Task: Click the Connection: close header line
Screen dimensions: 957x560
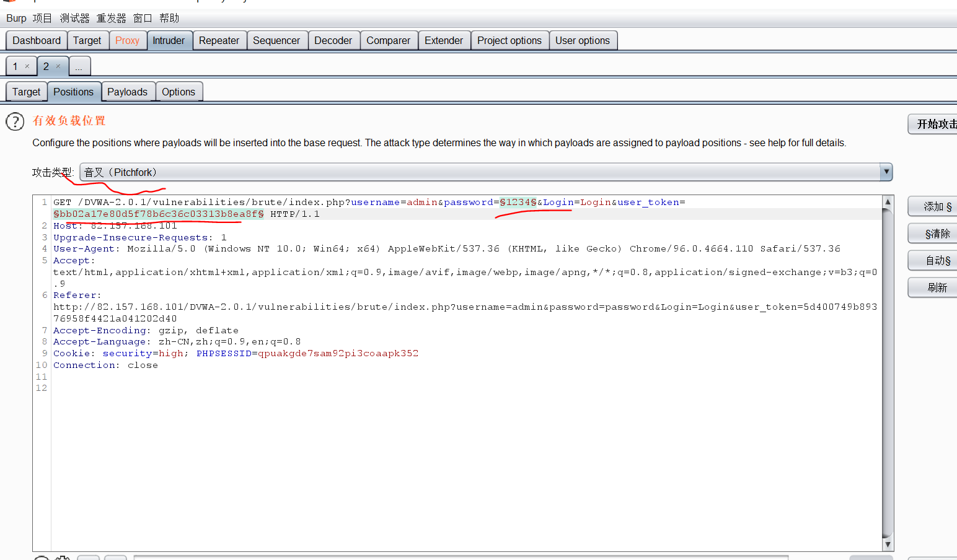Action: click(105, 365)
